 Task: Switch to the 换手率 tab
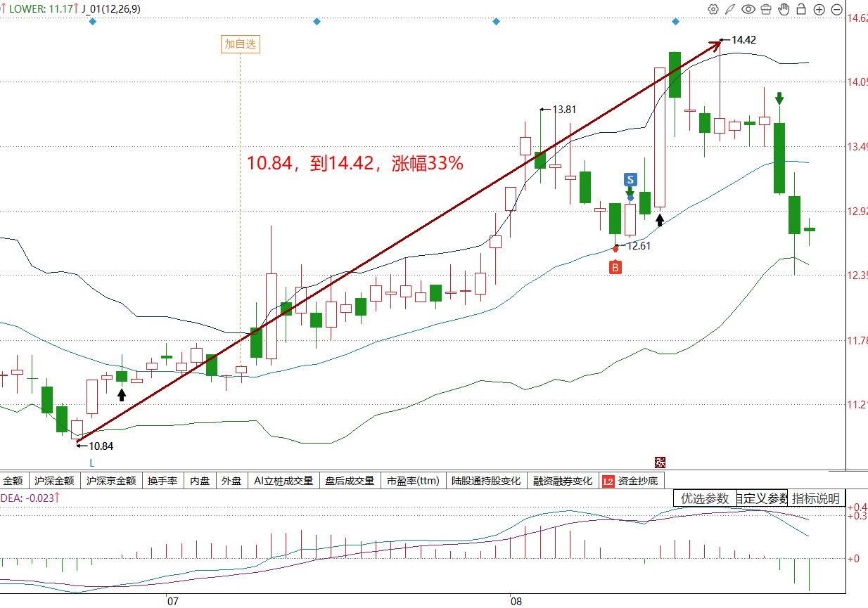pyautogui.click(x=163, y=481)
